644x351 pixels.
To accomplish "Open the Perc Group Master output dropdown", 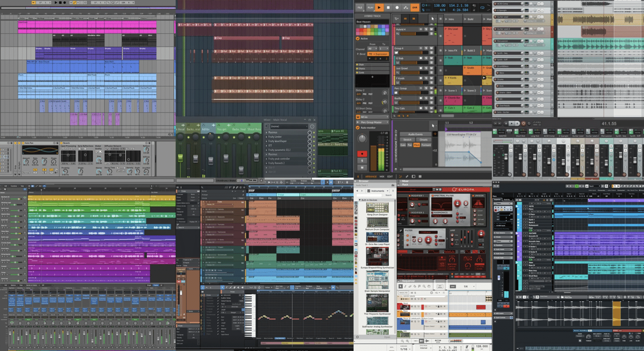I will point(372,122).
